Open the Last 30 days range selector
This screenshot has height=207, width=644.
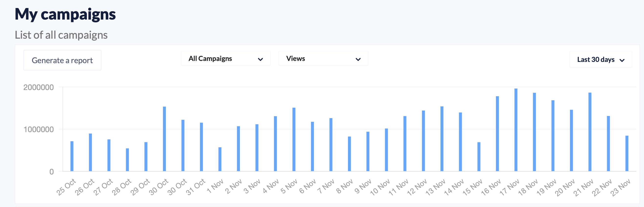601,59
